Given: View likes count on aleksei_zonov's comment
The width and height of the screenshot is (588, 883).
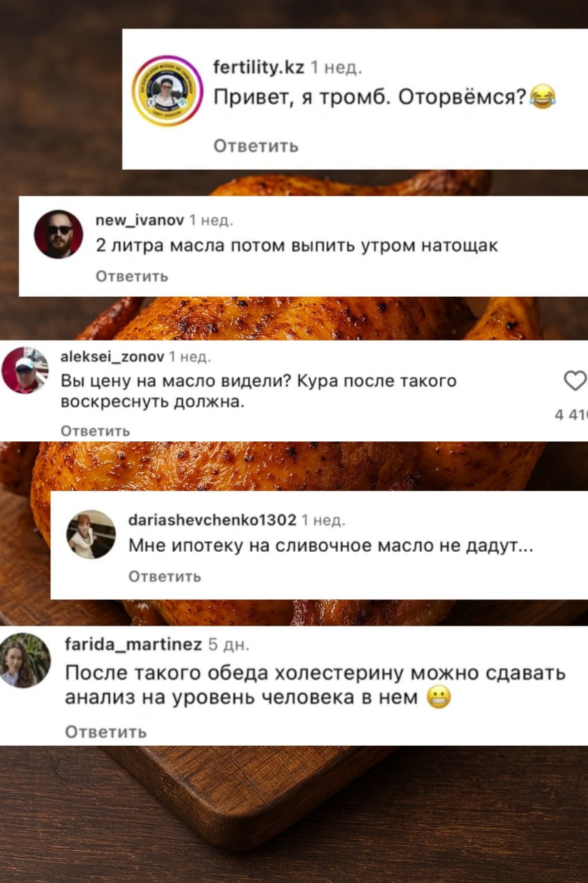Looking at the screenshot, I should click(571, 415).
